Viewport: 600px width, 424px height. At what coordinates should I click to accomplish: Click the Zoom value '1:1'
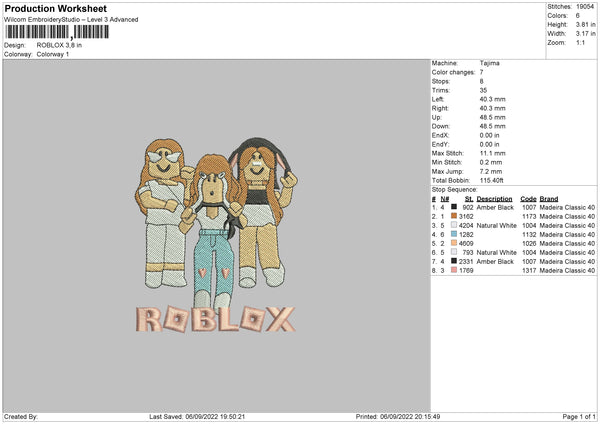tap(580, 42)
